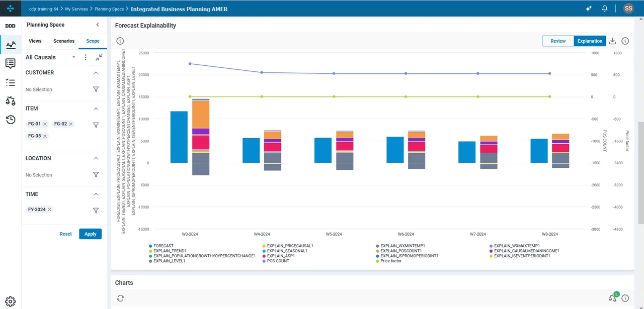Open the chart analytics sidebar icon
644x309 pixels.
click(11, 45)
